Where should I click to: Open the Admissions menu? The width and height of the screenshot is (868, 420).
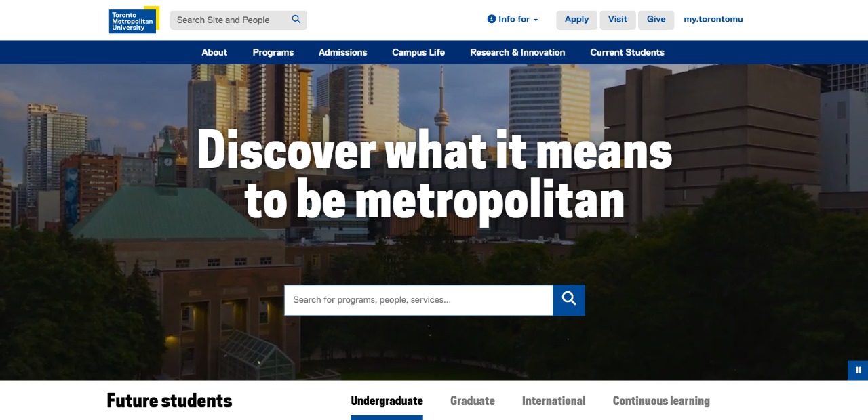[x=343, y=52]
